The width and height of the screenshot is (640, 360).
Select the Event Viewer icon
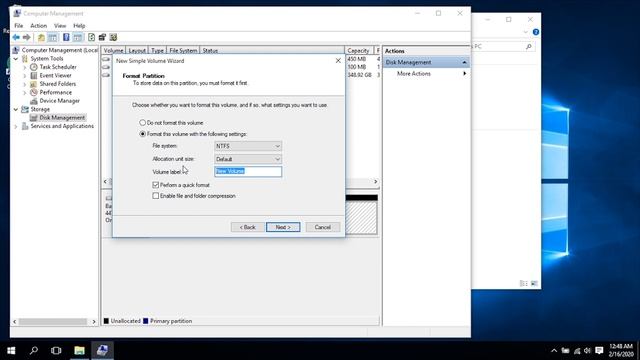[x=34, y=76]
